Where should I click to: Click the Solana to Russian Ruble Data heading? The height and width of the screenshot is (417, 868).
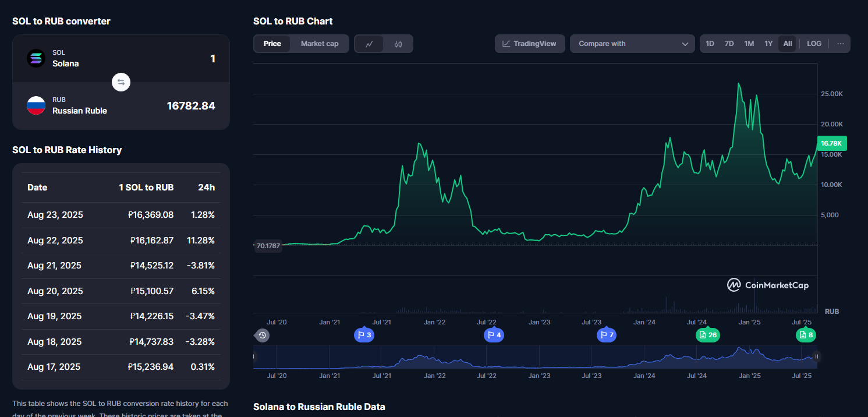(x=319, y=407)
